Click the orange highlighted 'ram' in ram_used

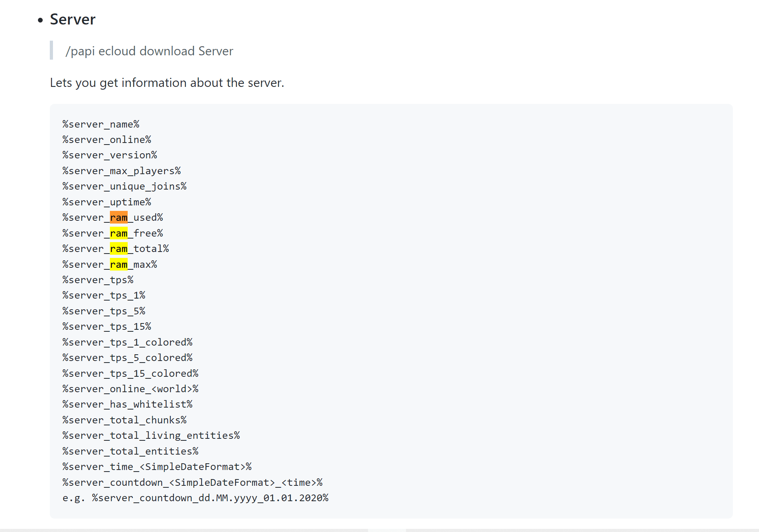[x=119, y=218]
